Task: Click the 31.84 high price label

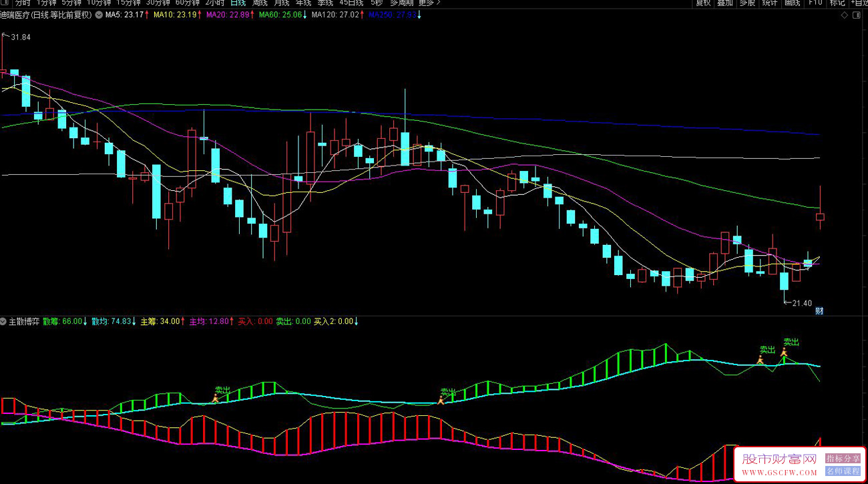Action: 20,37
